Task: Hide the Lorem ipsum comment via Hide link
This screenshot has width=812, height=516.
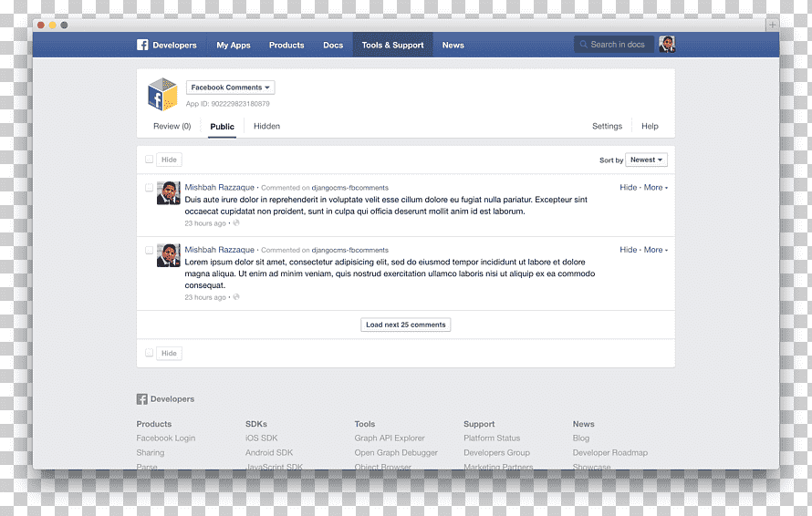Action: [x=629, y=250]
